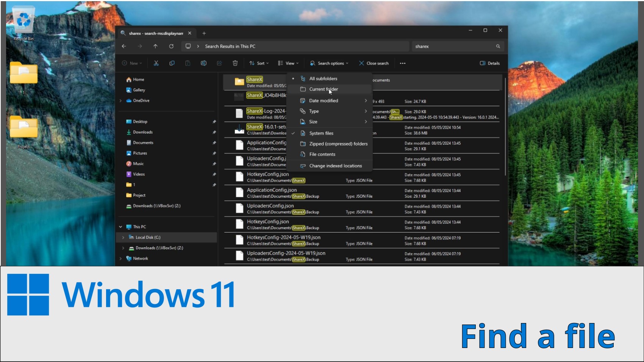
Task: Click the sharex search input field
Action: pos(453,46)
